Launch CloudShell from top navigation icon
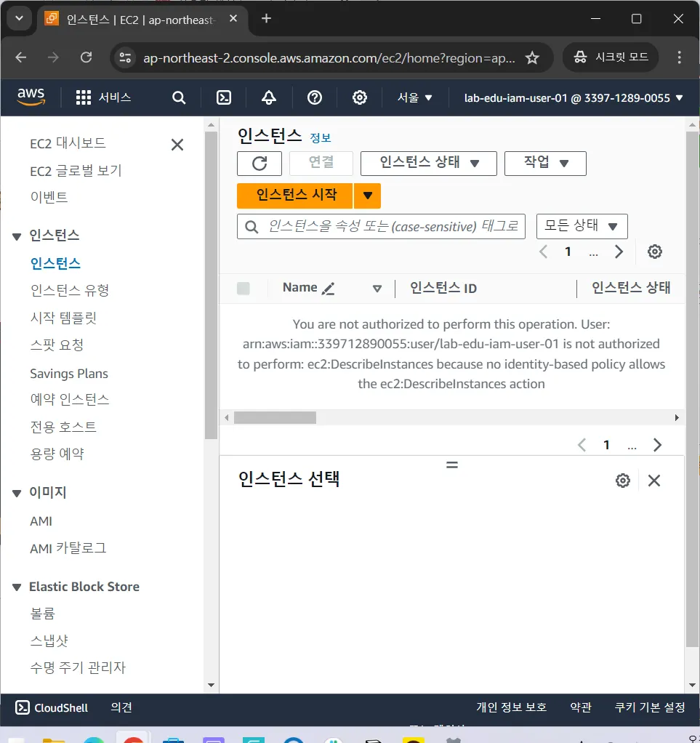This screenshot has height=743, width=700. [x=224, y=97]
